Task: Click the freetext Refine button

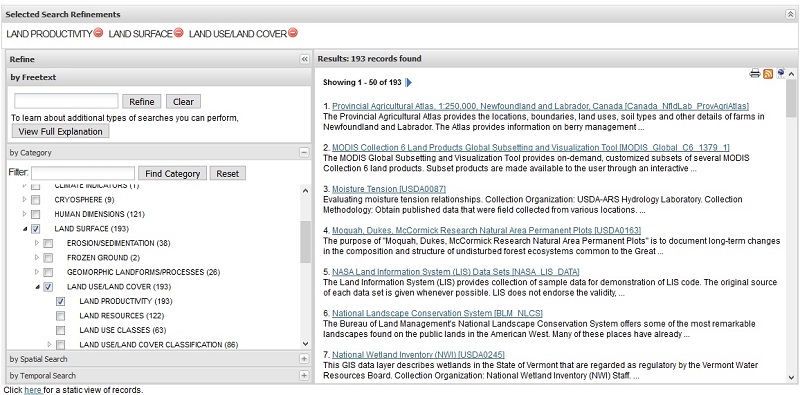Action: [142, 101]
